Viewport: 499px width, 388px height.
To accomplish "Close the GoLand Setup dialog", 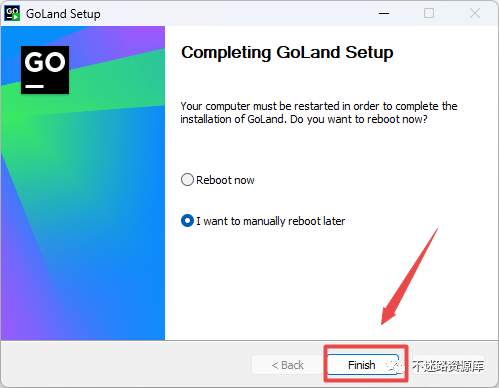I will pyautogui.click(x=475, y=13).
